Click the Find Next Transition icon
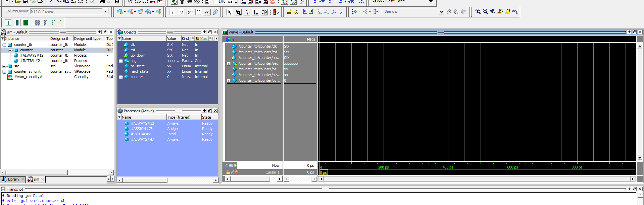644x205 pixels. 311,12
